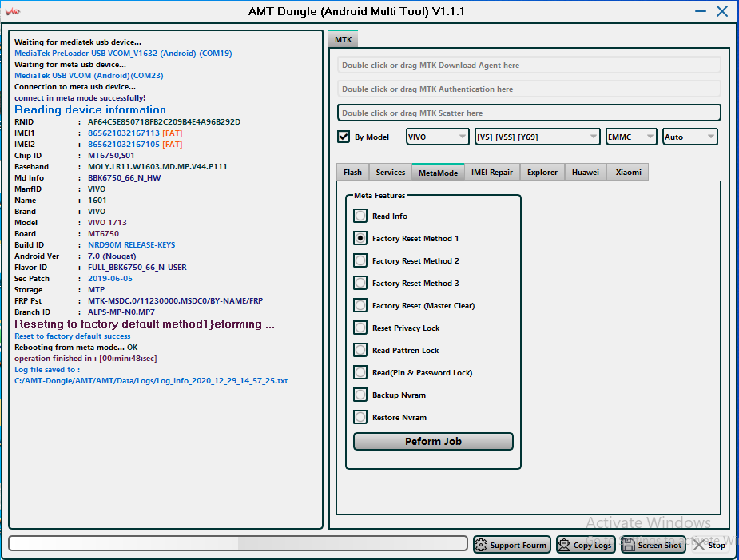The image size is (739, 560).
Task: Open the Xiaomi tab
Action: (628, 172)
